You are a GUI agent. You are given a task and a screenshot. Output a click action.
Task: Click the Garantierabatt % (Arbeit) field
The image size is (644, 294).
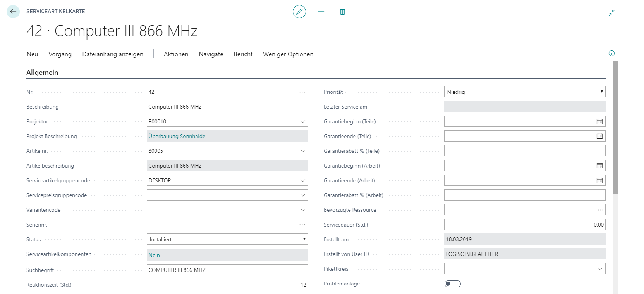pyautogui.click(x=525, y=195)
